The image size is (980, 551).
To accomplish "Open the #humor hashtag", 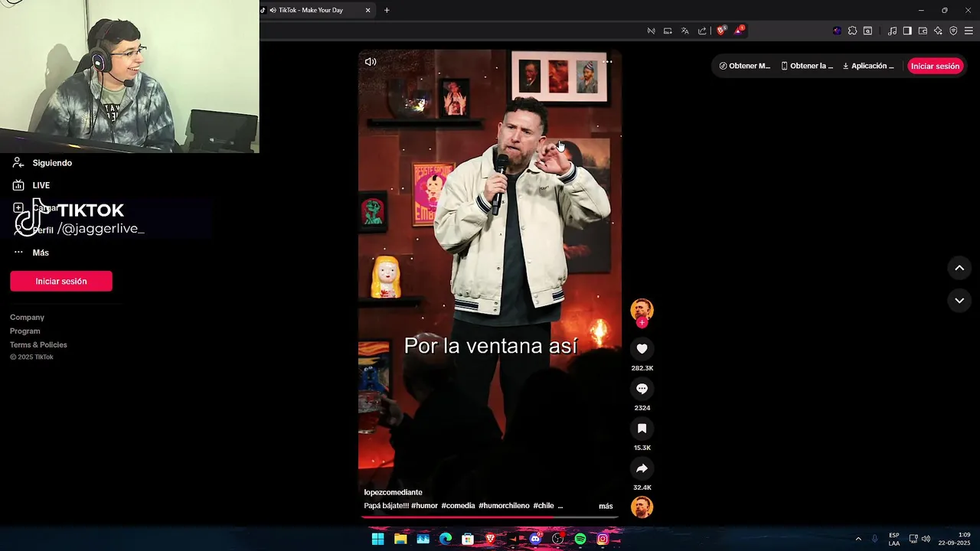I will [x=424, y=506].
